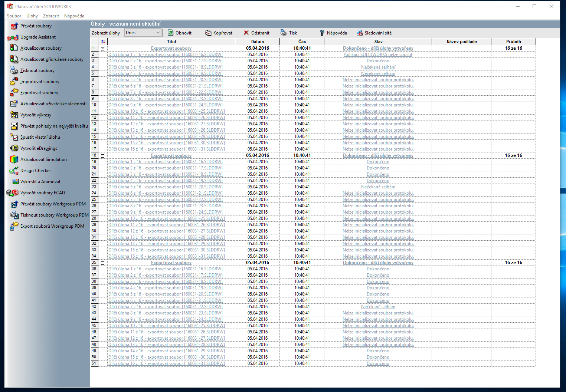
Task: Launch Aktualizovat přidružené soubory from sidebar
Action: click(52, 59)
